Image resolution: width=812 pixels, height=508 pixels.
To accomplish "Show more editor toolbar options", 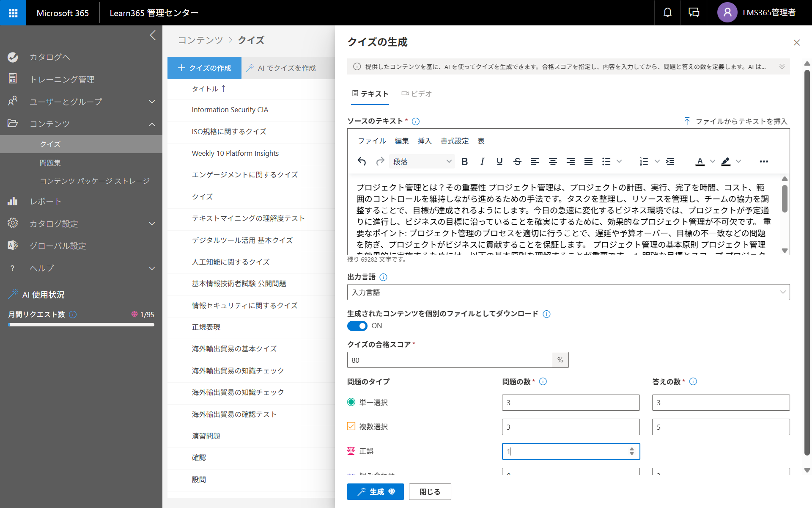I will [764, 161].
